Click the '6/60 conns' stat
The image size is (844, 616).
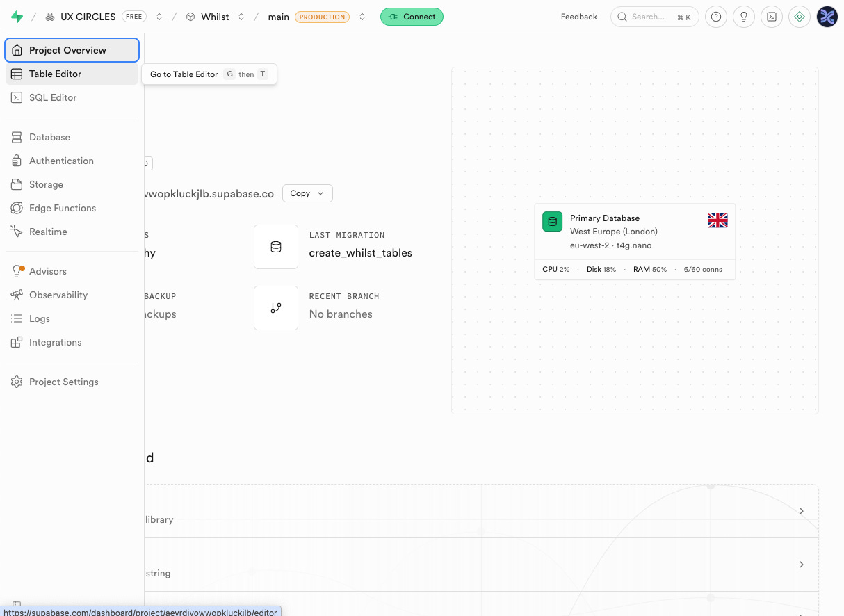703,269
